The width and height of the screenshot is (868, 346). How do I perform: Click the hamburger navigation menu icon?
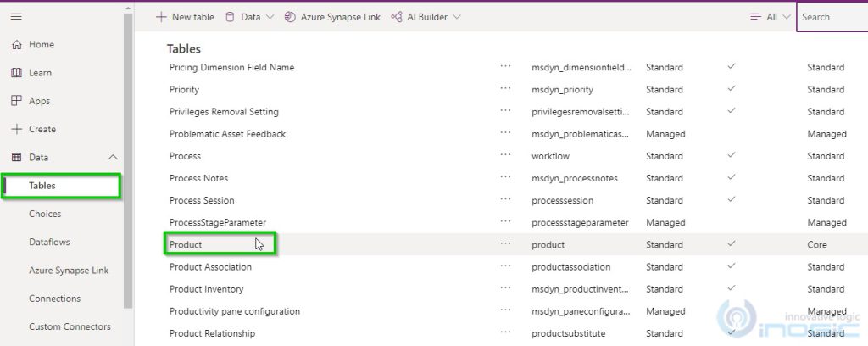(16, 17)
